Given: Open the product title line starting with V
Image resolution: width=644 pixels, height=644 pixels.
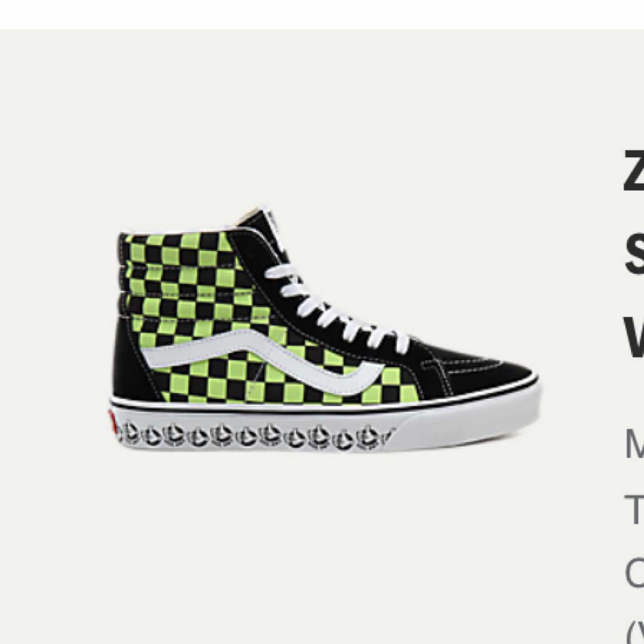Looking at the screenshot, I should (x=634, y=337).
